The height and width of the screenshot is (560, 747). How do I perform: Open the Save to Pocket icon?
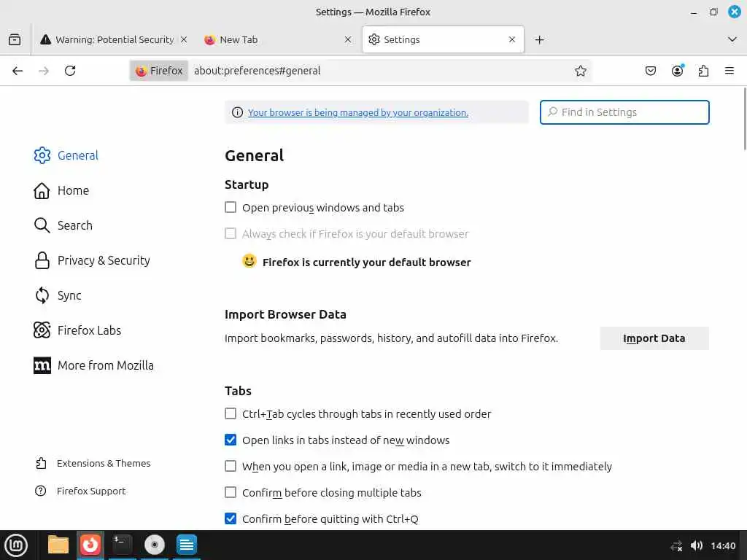650,71
